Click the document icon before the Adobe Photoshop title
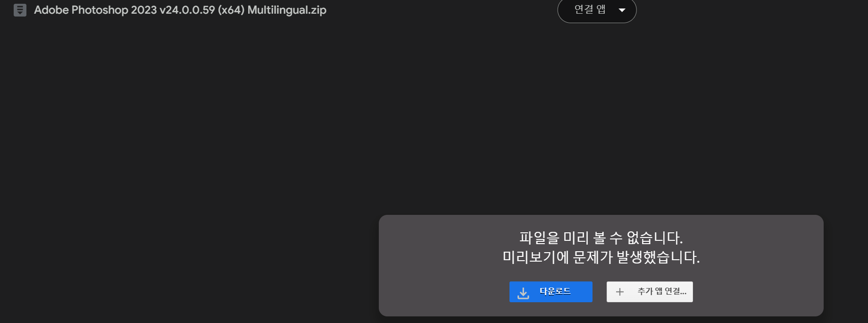The image size is (868, 323). (x=20, y=10)
